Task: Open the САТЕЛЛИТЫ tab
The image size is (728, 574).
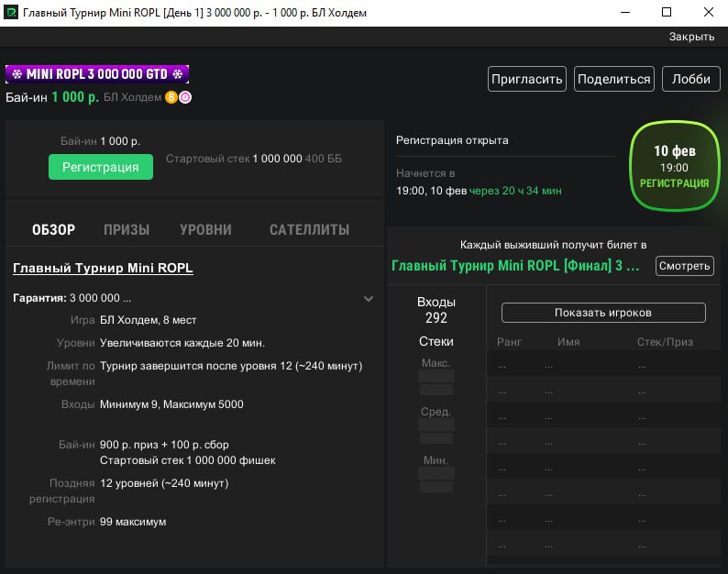Action: pos(309,229)
